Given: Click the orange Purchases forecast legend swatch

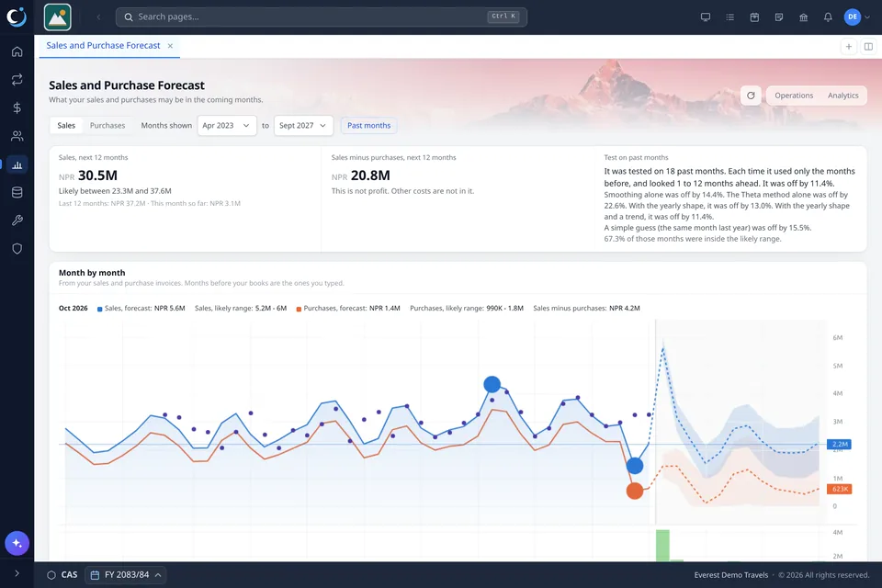Looking at the screenshot, I should [299, 309].
